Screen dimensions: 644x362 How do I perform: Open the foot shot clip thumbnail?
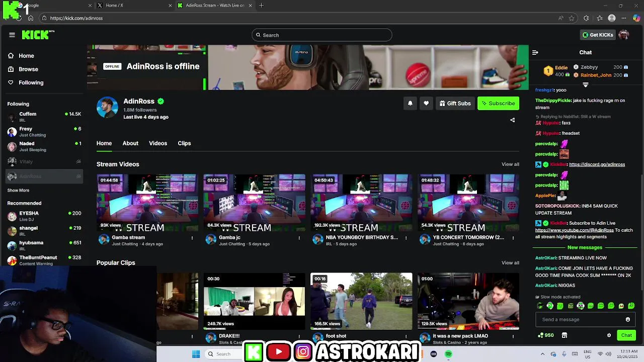[x=361, y=301]
